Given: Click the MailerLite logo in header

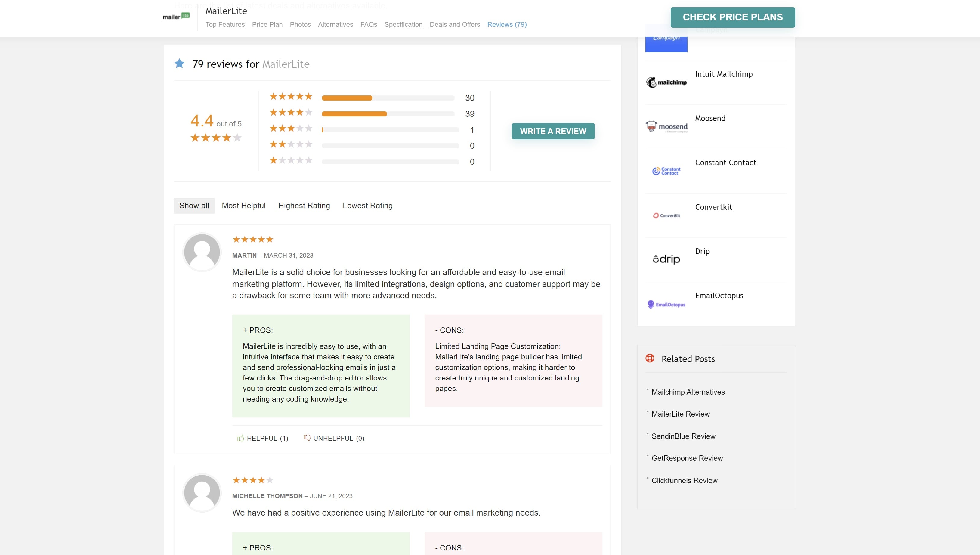Looking at the screenshot, I should coord(176,16).
